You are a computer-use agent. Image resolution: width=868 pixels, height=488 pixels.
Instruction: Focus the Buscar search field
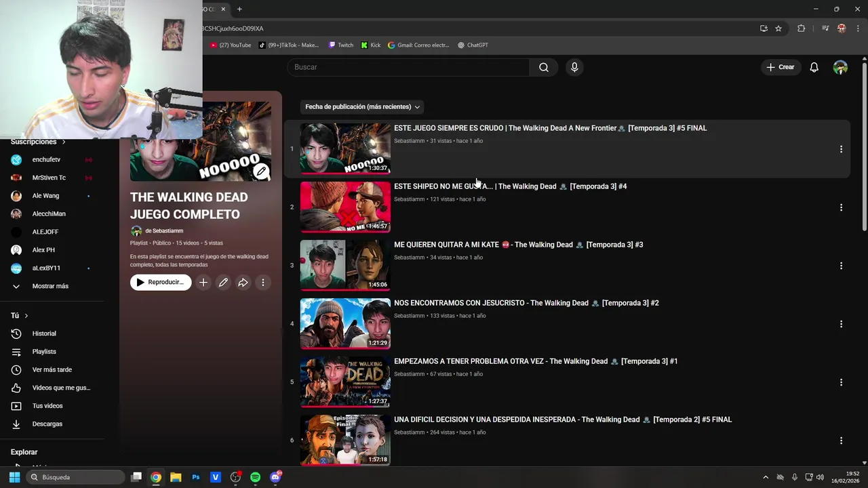click(x=408, y=67)
